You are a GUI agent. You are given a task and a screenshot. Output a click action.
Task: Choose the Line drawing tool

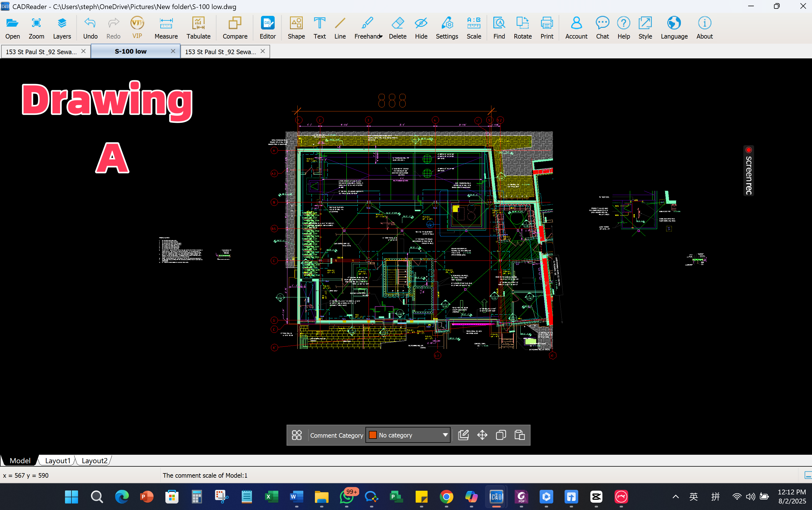tap(340, 28)
